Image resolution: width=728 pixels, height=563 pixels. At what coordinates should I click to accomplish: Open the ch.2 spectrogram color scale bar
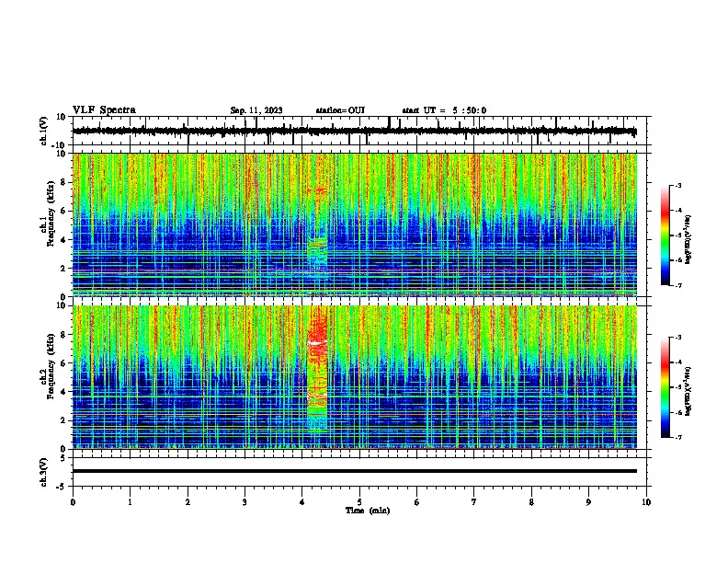click(x=665, y=387)
